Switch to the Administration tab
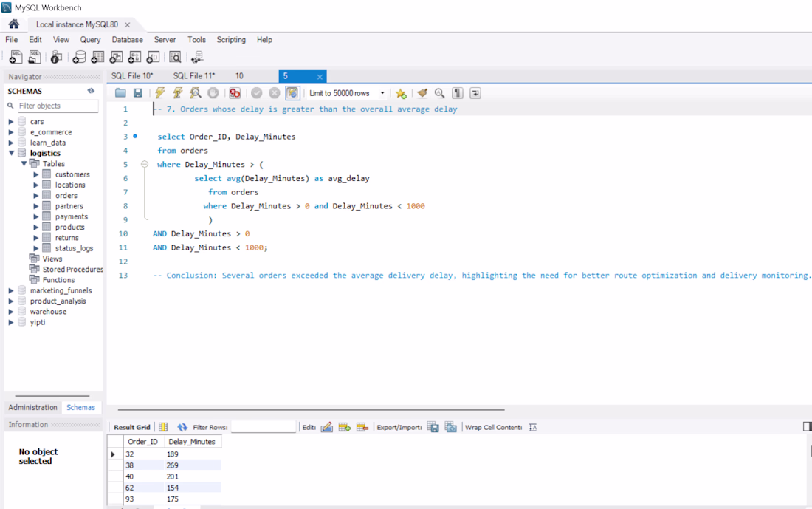The image size is (812, 509). [x=32, y=407]
